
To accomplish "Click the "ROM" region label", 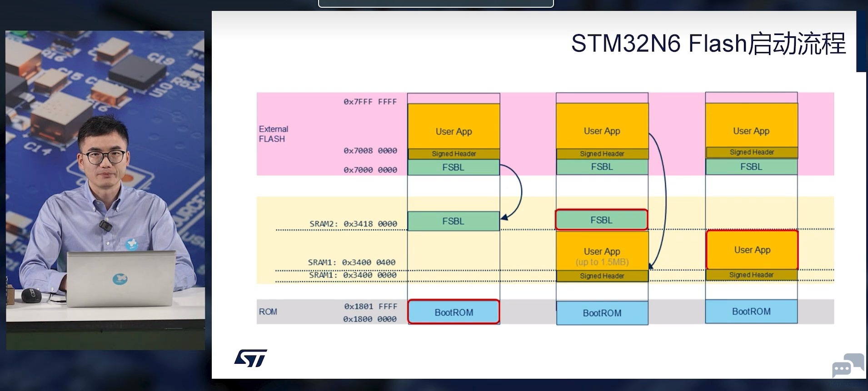I will click(268, 312).
